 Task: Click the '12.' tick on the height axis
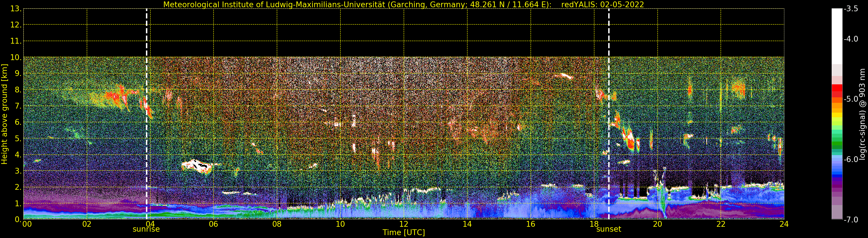tap(16, 25)
